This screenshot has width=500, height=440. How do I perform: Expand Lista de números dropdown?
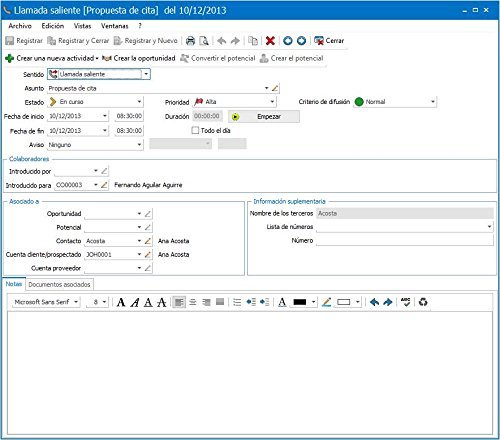click(x=489, y=227)
